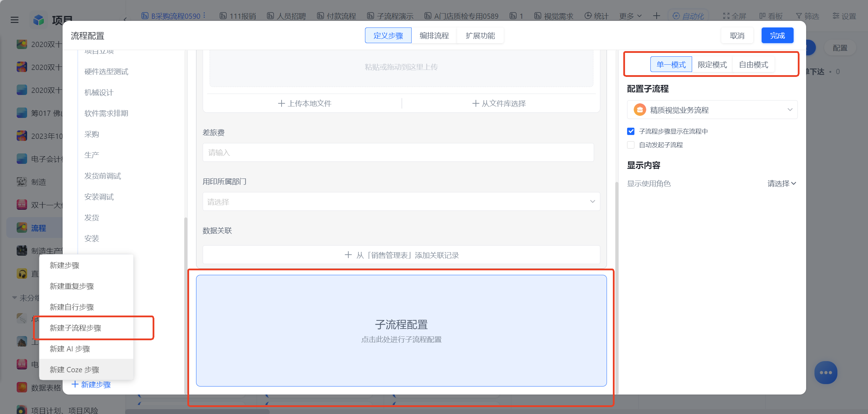868x414 pixels.
Task: Open the three-dot menu beside B采购流程0590
Action: coord(204,16)
